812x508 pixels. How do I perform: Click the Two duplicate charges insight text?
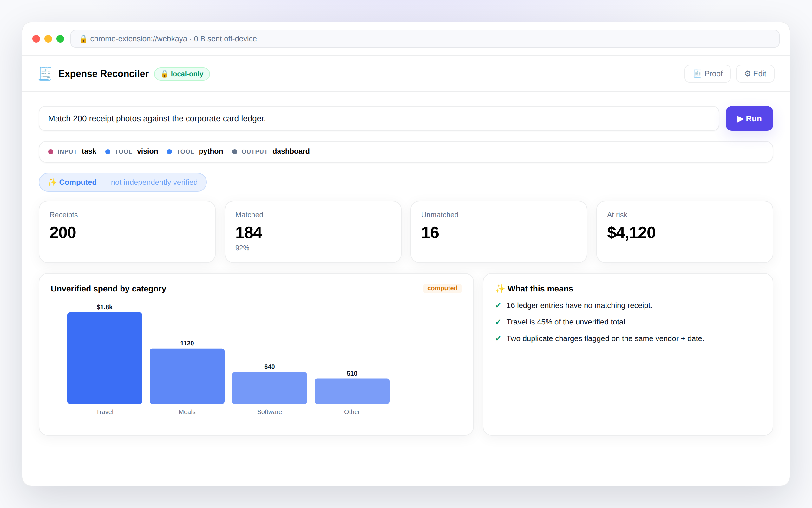[605, 338]
